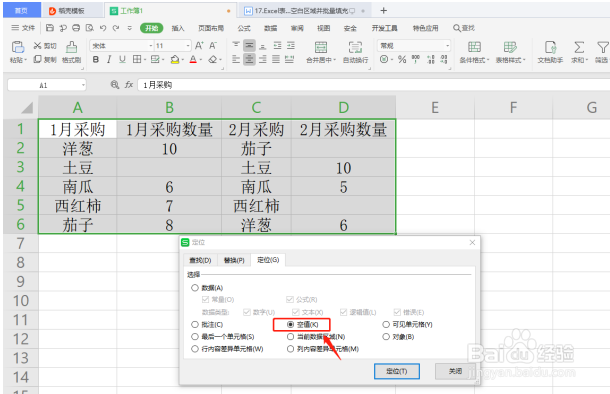
Task: Click the Paste (粘贴) clipboard icon
Action: tap(18, 47)
